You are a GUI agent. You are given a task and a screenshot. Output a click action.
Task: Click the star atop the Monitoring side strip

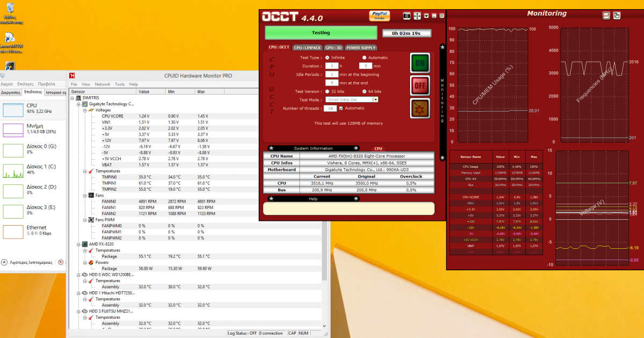tap(442, 47)
